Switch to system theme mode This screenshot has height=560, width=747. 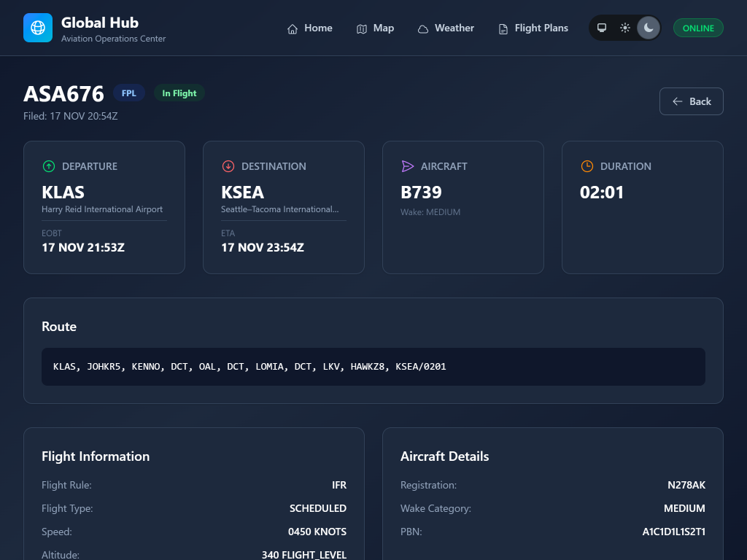pos(602,28)
